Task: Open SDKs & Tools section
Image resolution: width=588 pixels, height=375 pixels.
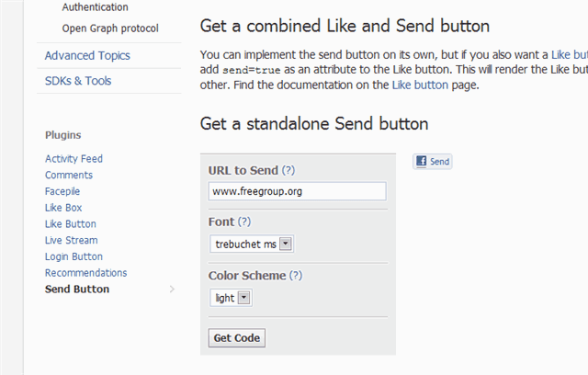Action: pyautogui.click(x=78, y=81)
